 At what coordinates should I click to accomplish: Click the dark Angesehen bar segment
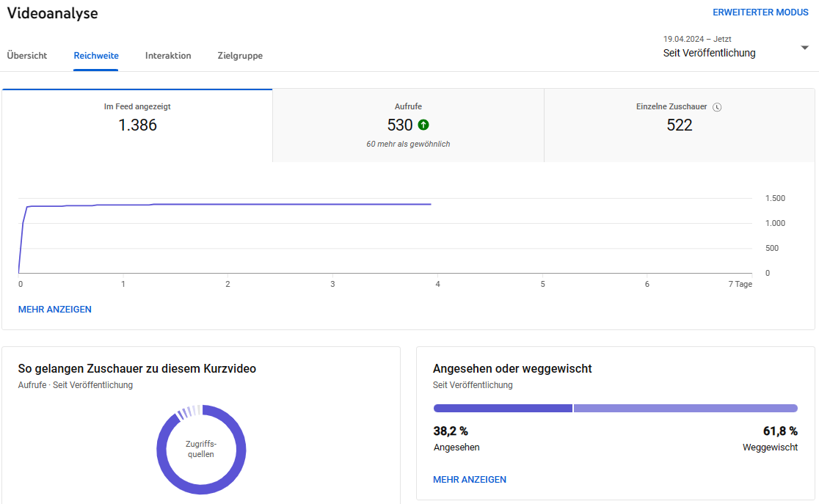[503, 409]
